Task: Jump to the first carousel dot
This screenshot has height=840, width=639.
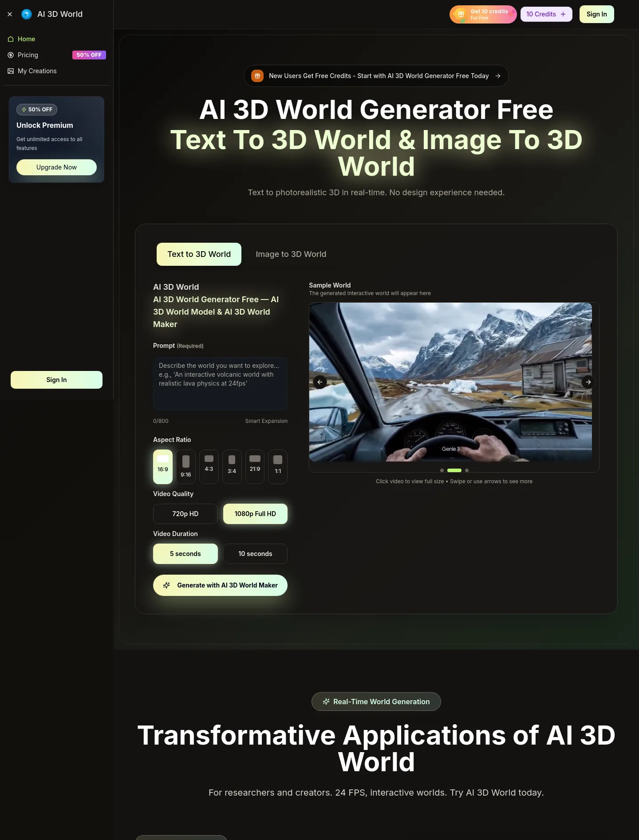Action: tap(442, 470)
